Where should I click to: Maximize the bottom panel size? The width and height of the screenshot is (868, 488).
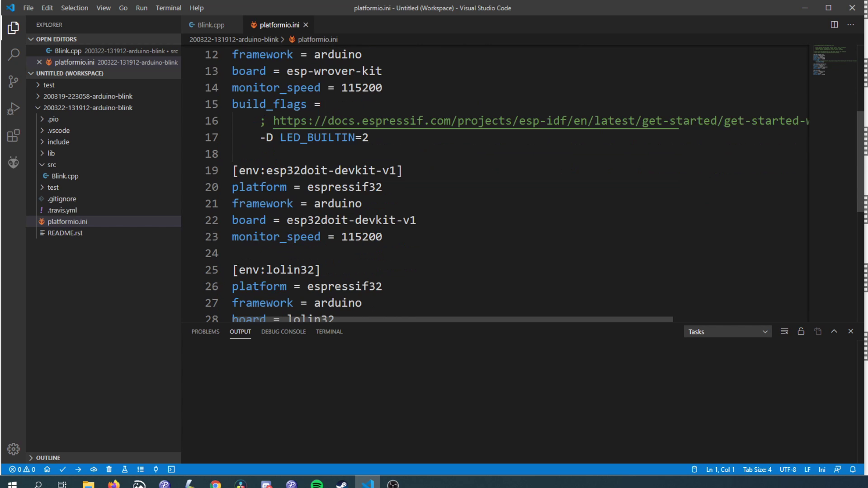(x=834, y=331)
